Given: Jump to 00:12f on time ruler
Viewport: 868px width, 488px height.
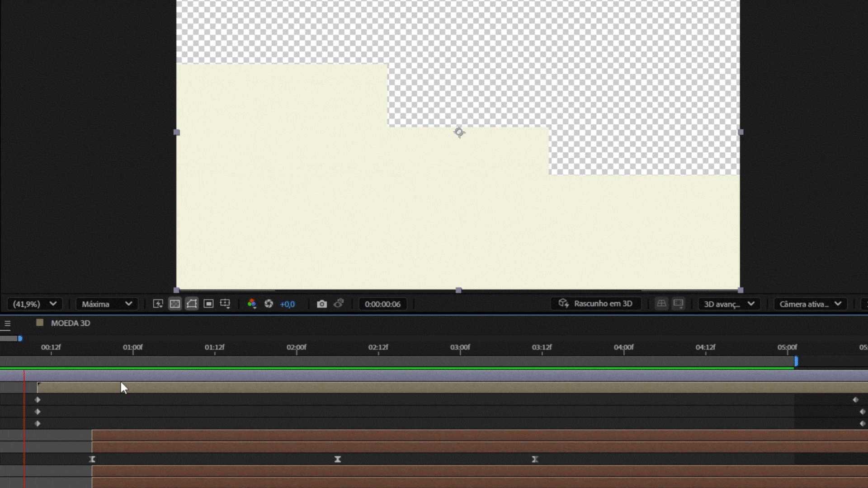Looking at the screenshot, I should pos(51,347).
